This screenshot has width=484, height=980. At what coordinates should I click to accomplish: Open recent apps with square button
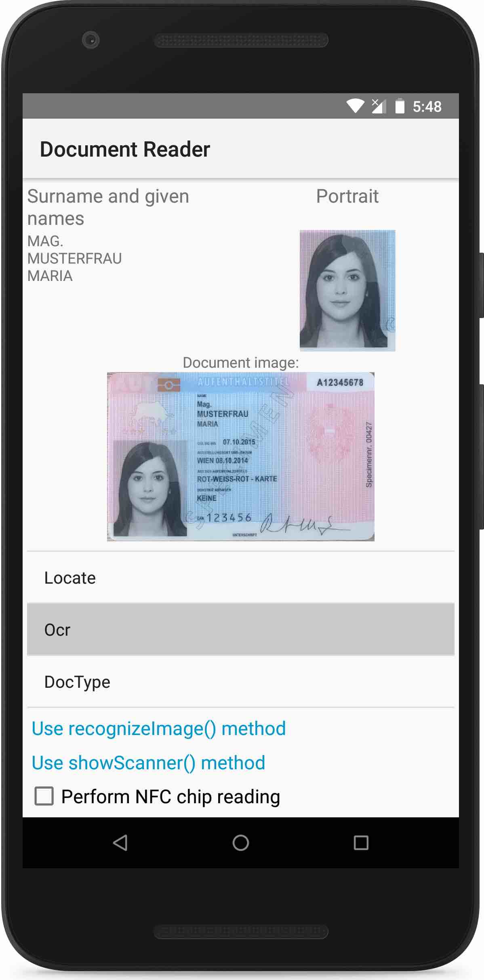(x=361, y=843)
